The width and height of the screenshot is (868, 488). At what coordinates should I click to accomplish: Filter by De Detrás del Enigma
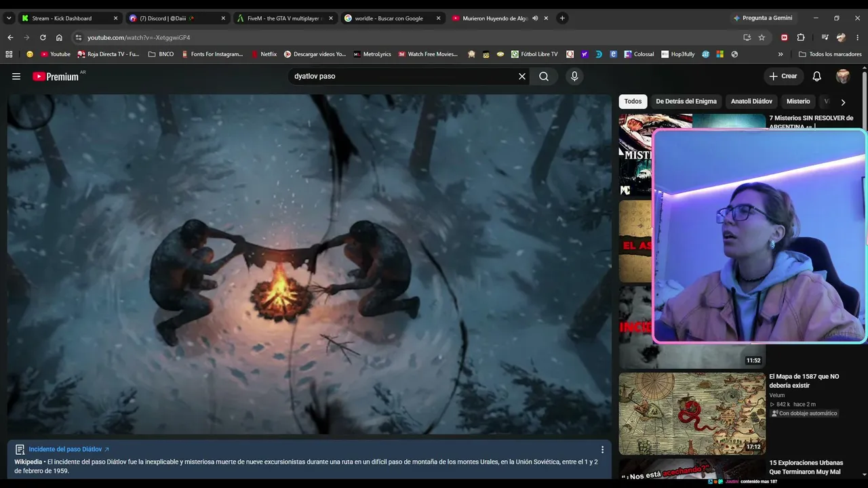pos(686,102)
